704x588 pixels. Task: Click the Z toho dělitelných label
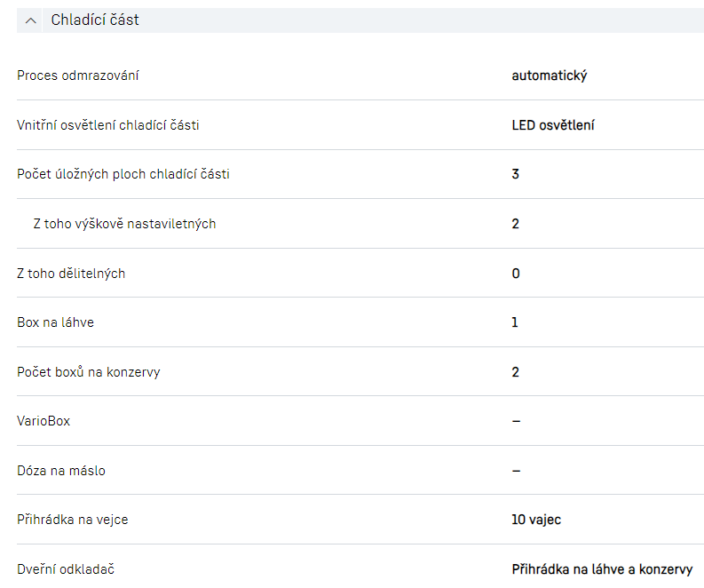tap(71, 274)
